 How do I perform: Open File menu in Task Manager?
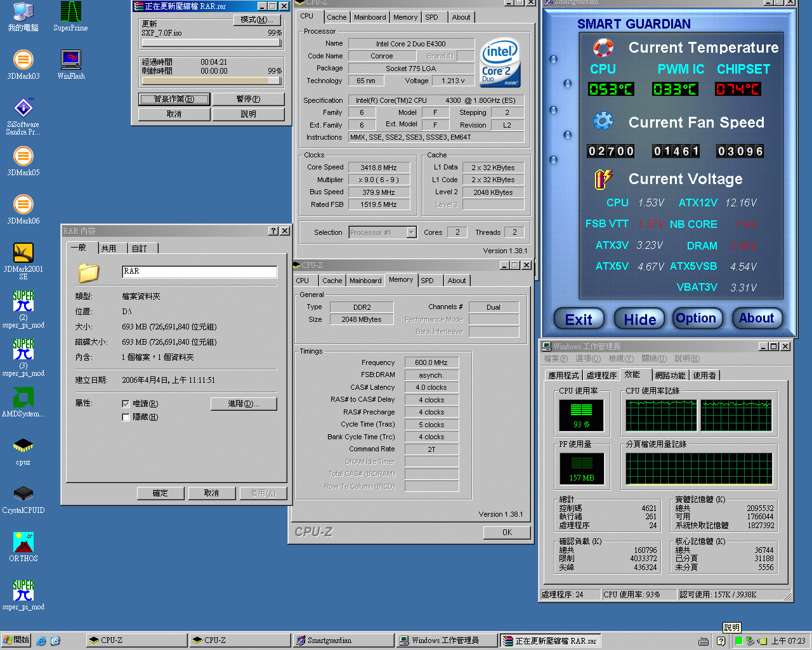click(x=555, y=359)
